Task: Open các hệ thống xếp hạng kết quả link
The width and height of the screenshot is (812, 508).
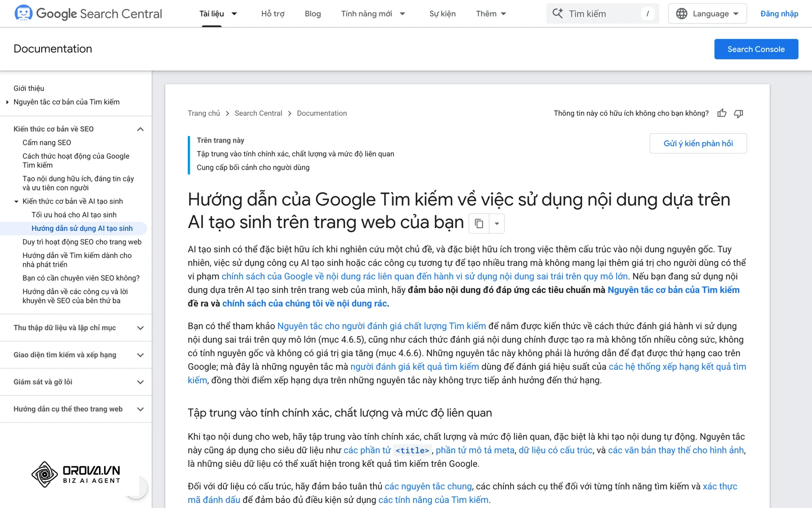Action: pyautogui.click(x=678, y=366)
